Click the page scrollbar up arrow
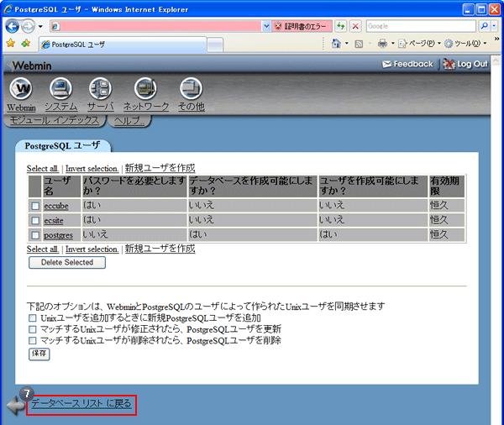 pos(496,60)
